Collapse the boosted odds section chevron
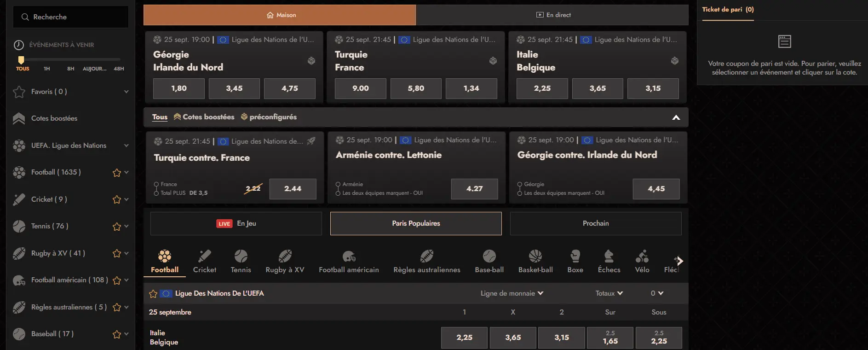This screenshot has height=350, width=868. pos(676,117)
